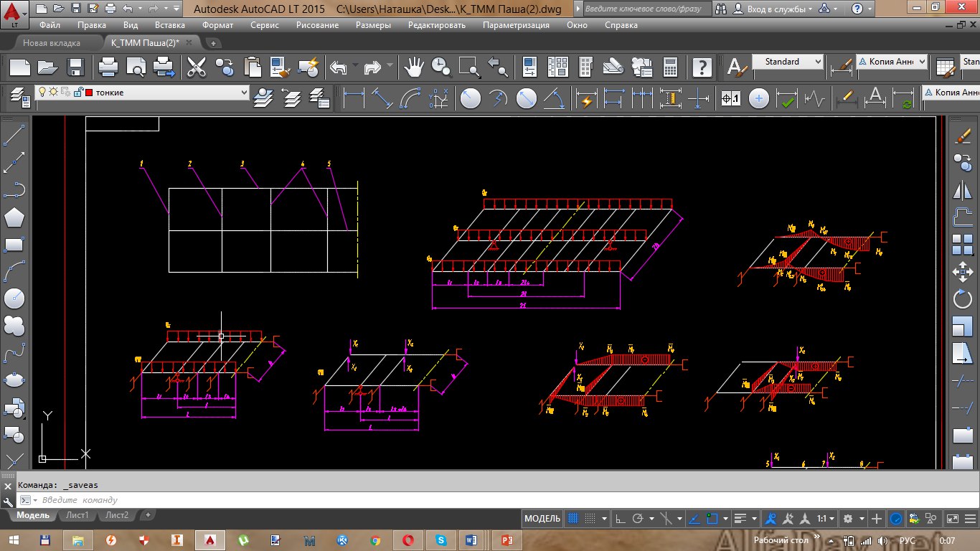Save the drawing with floppy icon
Screen dimensions: 980x551
coord(76,67)
